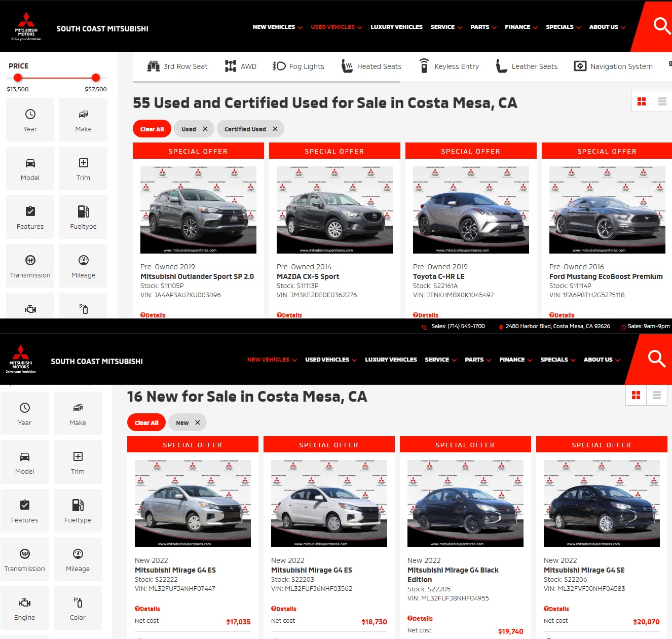
Task: Switch to list view in used listings
Action: [662, 101]
